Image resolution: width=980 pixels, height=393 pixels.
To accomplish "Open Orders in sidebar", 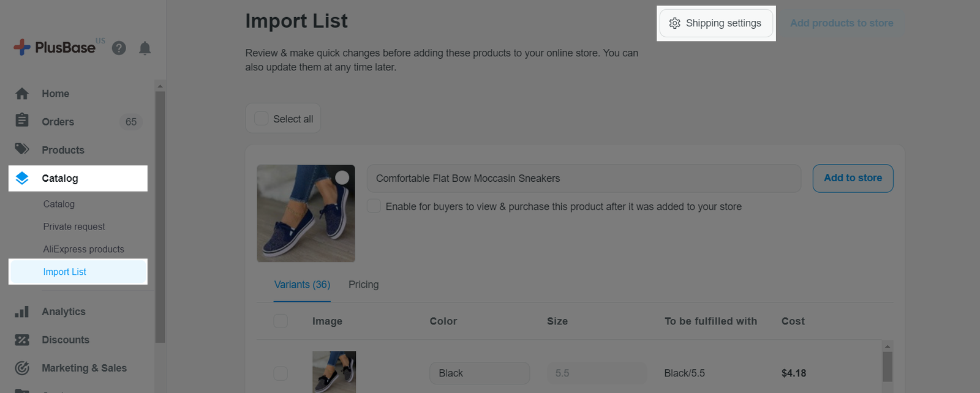I will coord(58,122).
